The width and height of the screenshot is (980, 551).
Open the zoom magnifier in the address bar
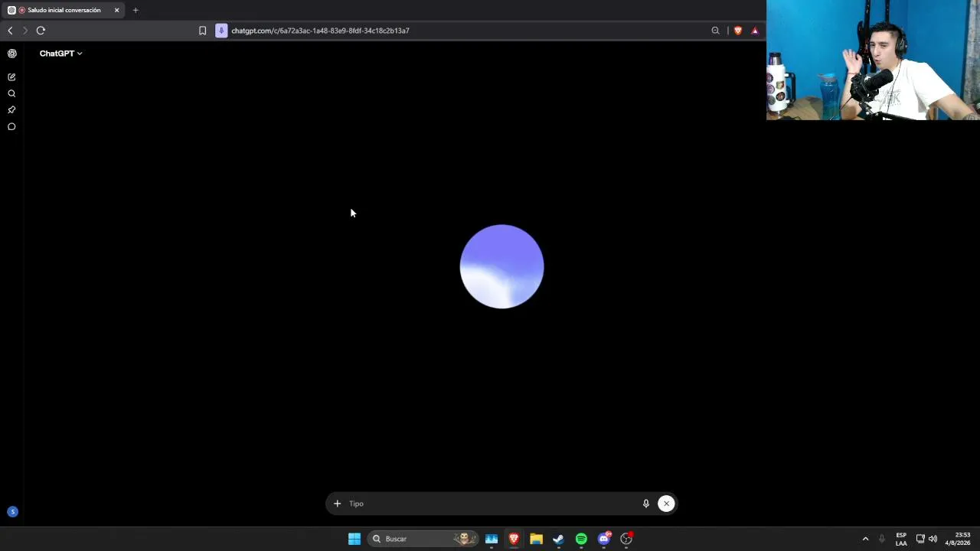(715, 31)
